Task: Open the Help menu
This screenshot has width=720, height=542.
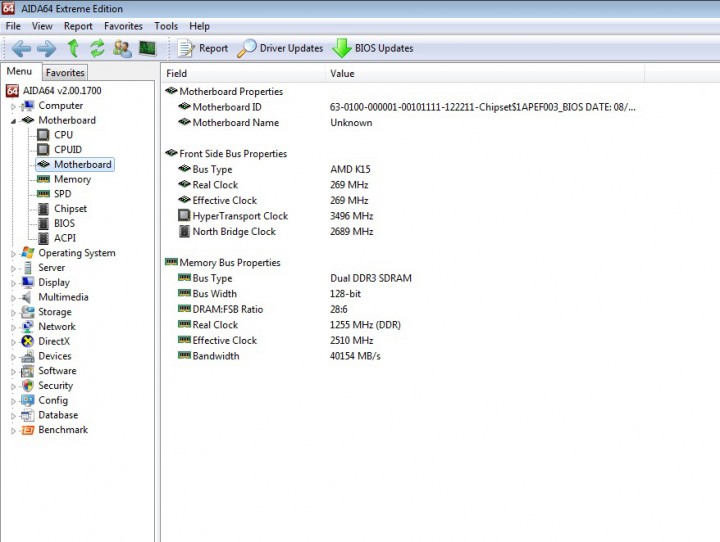Action: [x=199, y=26]
